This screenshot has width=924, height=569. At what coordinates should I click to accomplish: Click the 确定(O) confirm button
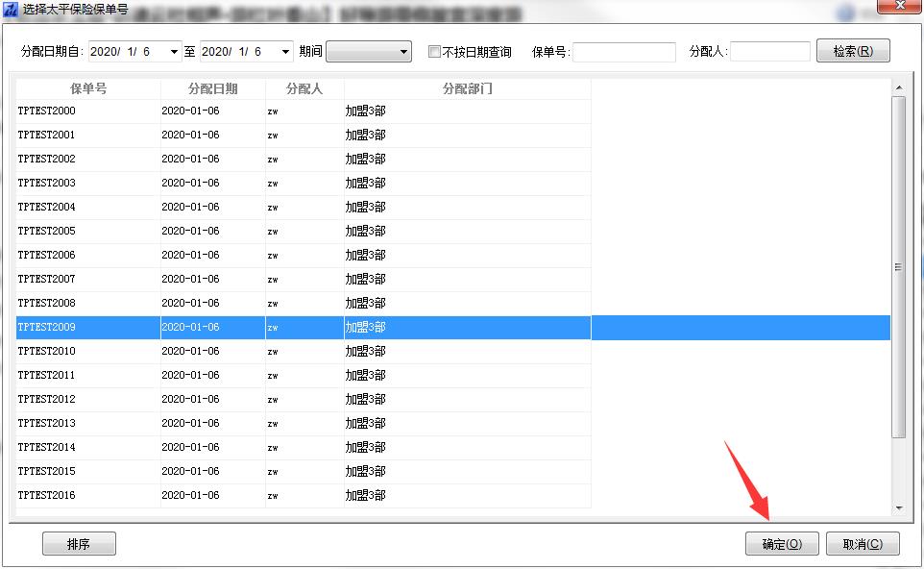(782, 544)
